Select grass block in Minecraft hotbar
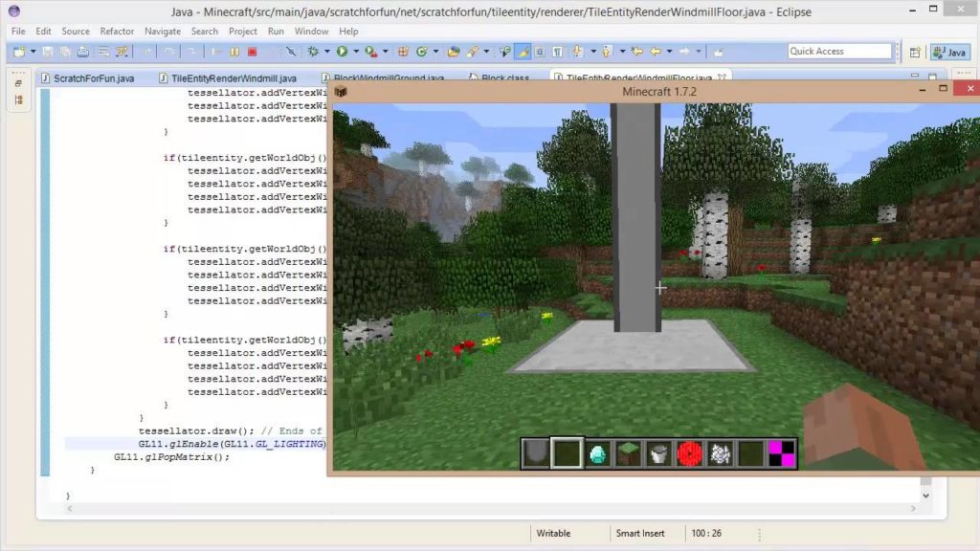This screenshot has height=551, width=980. (628, 454)
